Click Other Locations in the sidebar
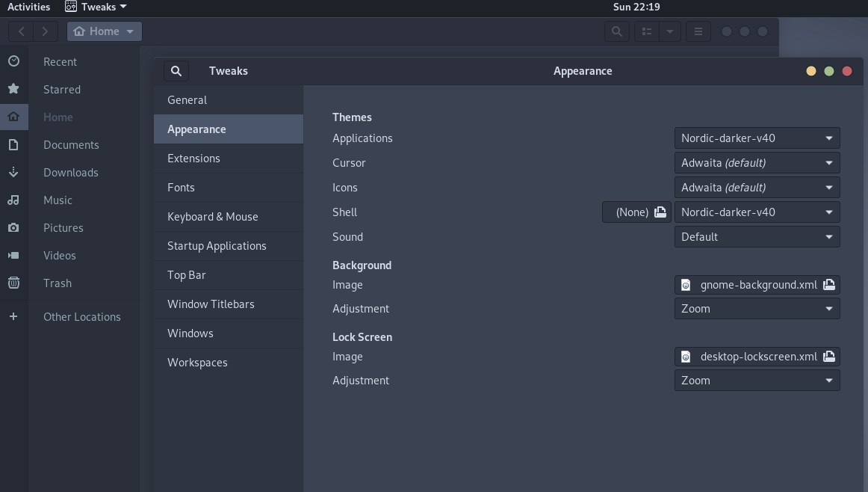 pyautogui.click(x=81, y=316)
